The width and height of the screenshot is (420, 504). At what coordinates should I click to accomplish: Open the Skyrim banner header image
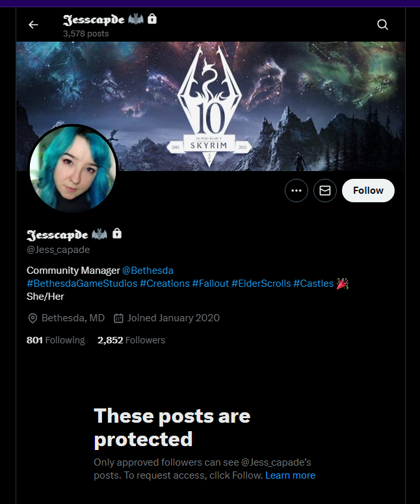click(211, 106)
